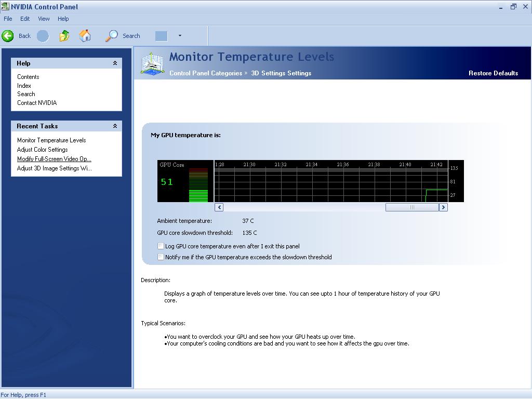Click the temperature graph scrollbar thumb

coord(412,207)
